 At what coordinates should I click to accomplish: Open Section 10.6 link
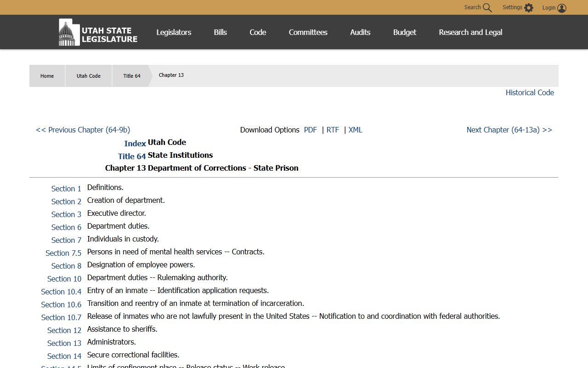point(61,305)
